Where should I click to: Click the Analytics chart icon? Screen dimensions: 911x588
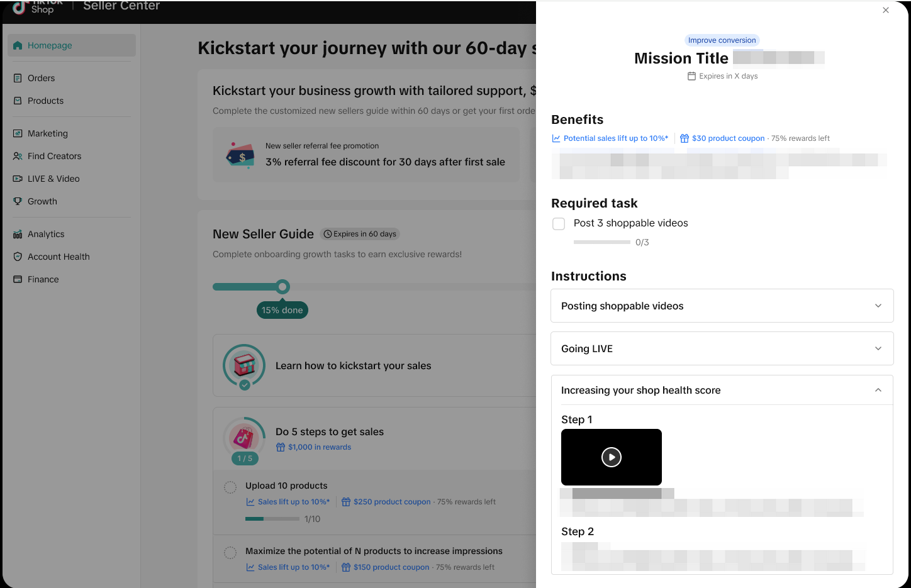tap(18, 234)
